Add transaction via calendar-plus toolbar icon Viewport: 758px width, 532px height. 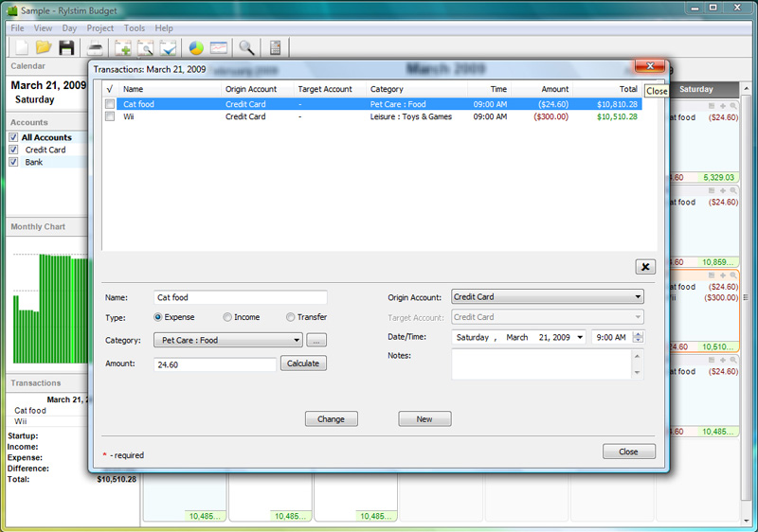coord(123,47)
